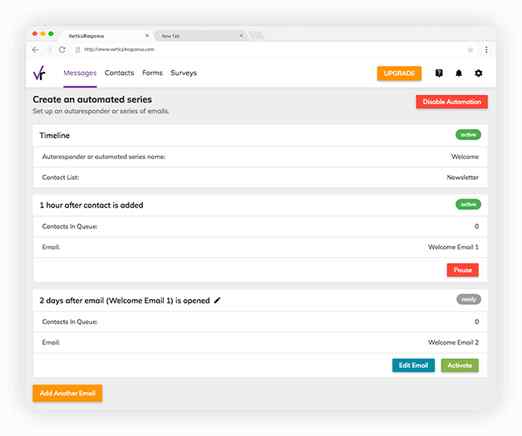Screen dimensions: 522x436
Task: Open notifications bell icon
Action: 459,73
